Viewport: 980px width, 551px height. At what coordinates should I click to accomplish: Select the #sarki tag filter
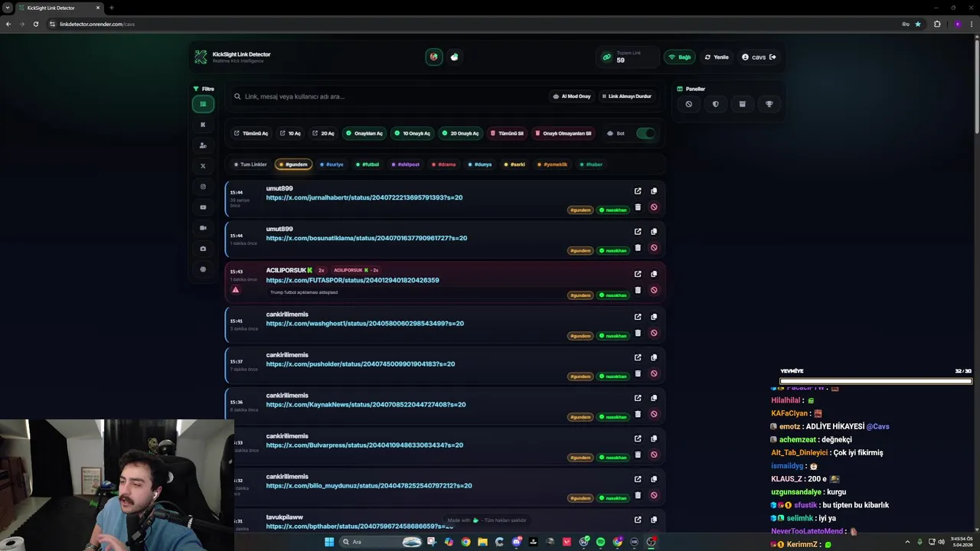tap(515, 165)
